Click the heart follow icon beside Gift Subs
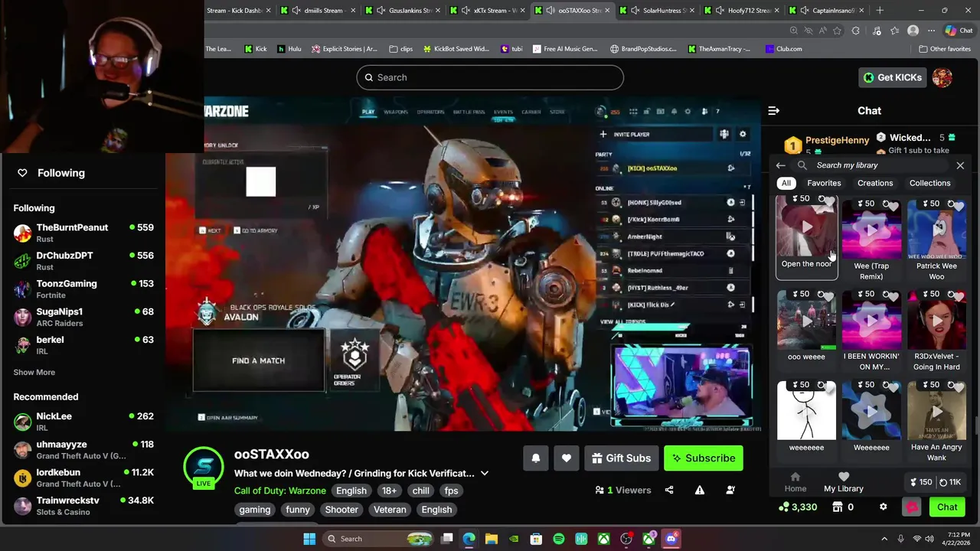980x551 pixels. (x=567, y=458)
